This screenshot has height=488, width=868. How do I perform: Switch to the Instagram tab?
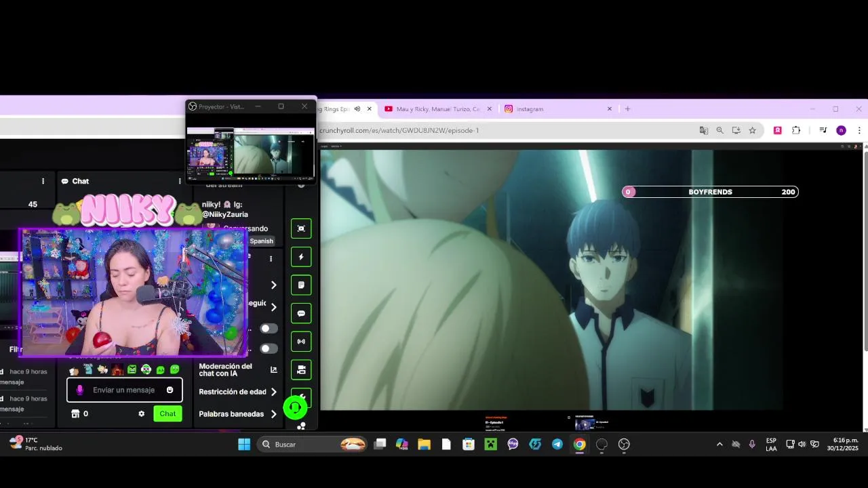pyautogui.click(x=558, y=108)
